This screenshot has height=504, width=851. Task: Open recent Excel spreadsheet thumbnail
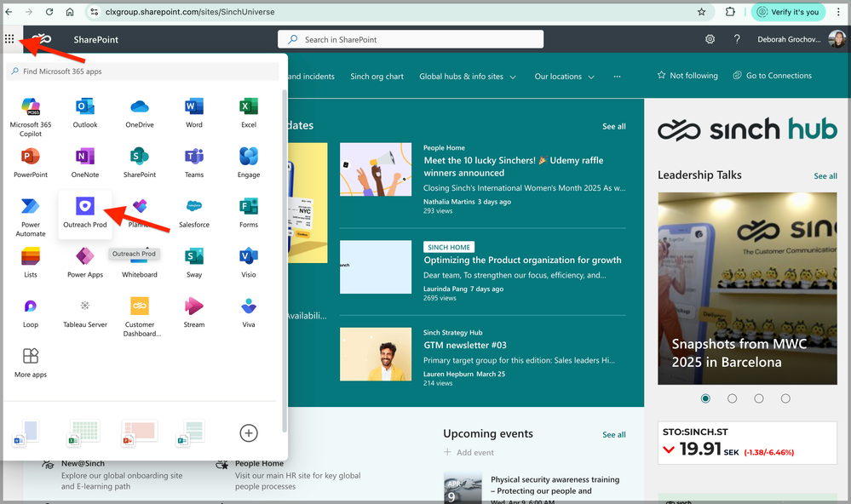[x=84, y=433]
